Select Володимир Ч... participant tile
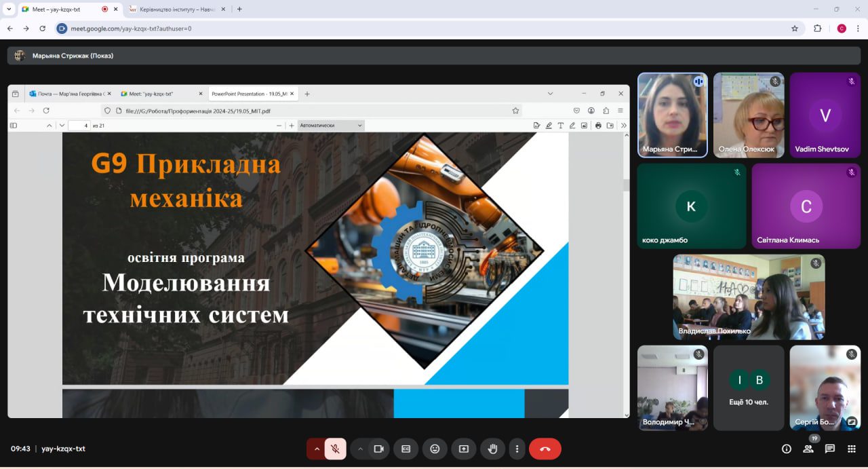Image resolution: width=868 pixels, height=469 pixels. click(673, 388)
